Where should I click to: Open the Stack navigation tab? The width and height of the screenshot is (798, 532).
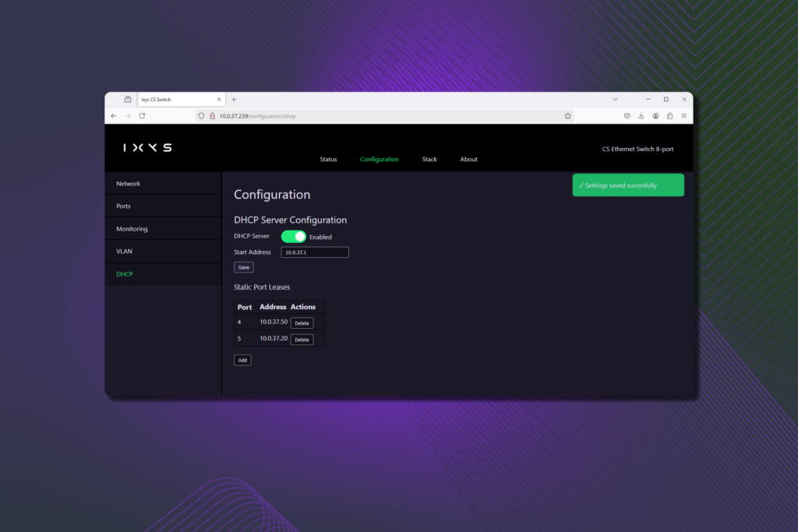click(429, 159)
